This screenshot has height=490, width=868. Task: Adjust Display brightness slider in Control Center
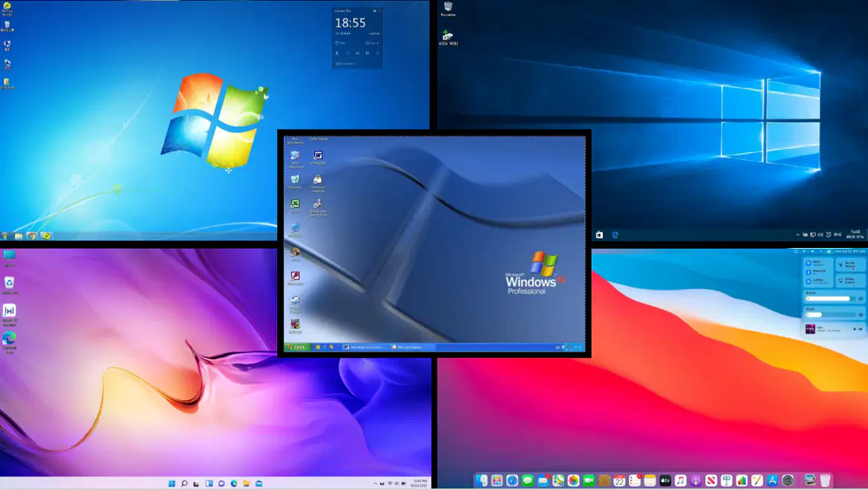[830, 299]
